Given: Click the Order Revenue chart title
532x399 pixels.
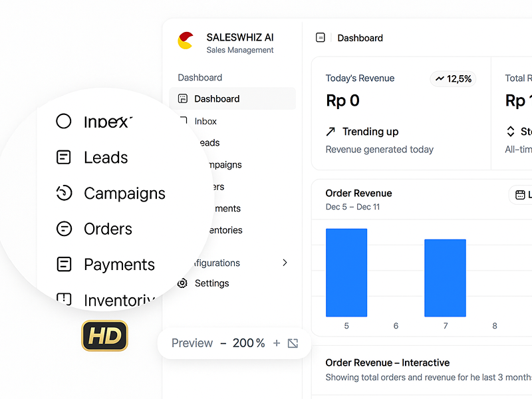Looking at the screenshot, I should pos(358,194).
